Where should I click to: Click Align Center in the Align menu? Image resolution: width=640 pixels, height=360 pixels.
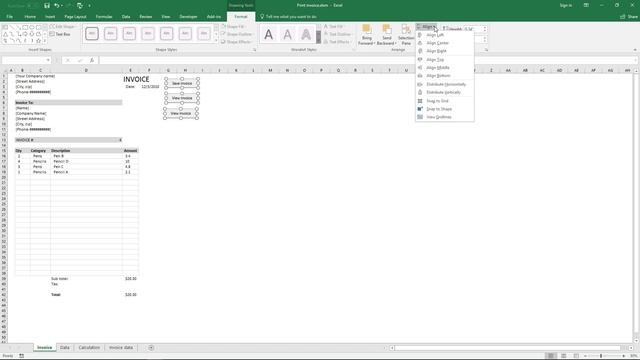click(444, 43)
